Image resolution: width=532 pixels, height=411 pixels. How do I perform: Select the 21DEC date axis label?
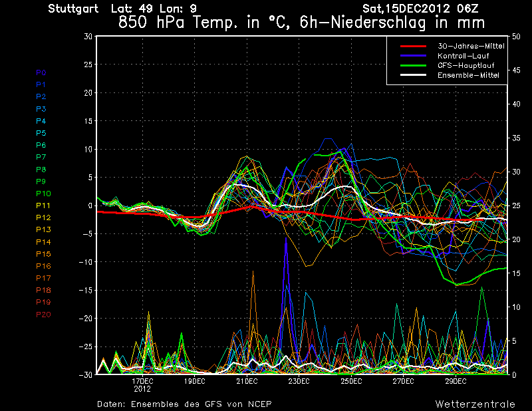coord(247,382)
